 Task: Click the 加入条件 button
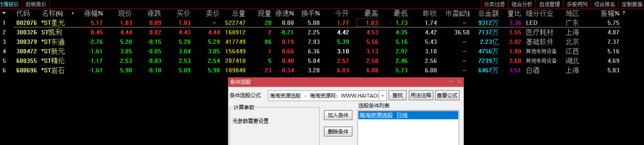click(338, 115)
